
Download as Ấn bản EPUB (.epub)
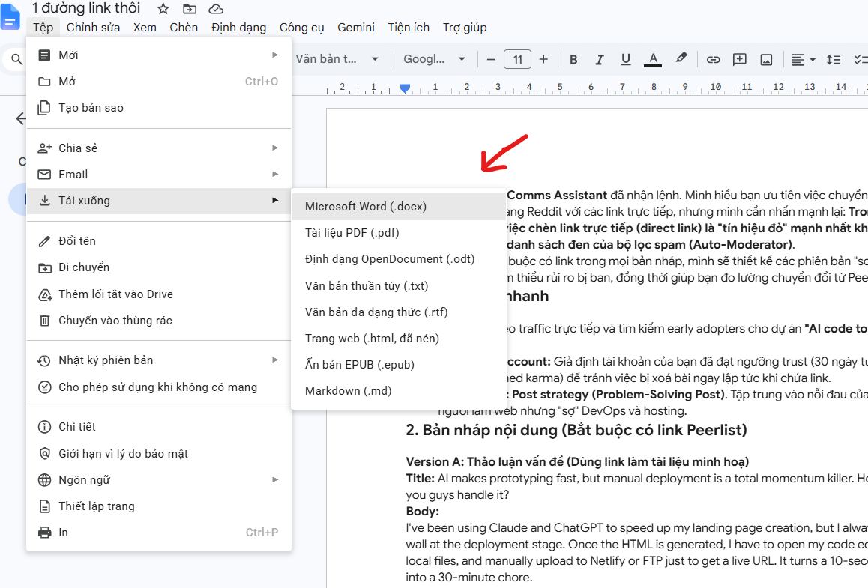[x=399, y=365]
